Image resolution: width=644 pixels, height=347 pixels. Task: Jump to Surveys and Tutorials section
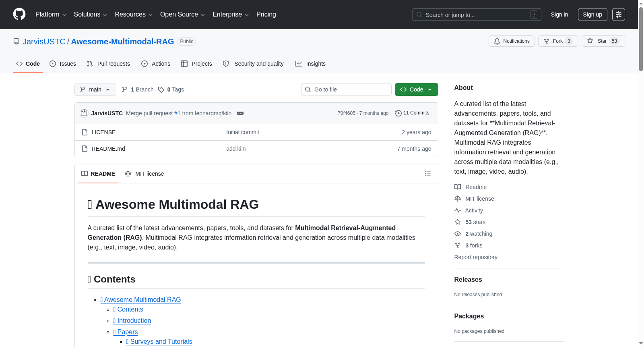[159, 342]
